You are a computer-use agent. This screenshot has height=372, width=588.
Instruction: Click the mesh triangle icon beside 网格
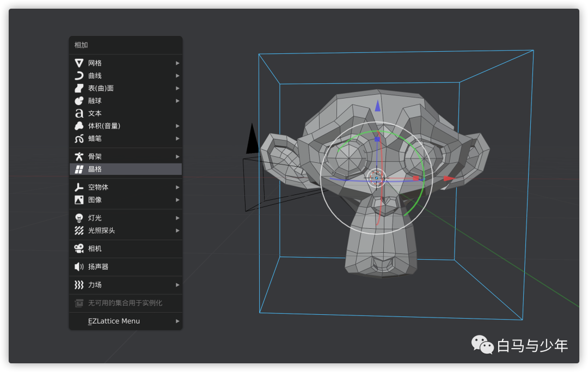pos(79,63)
